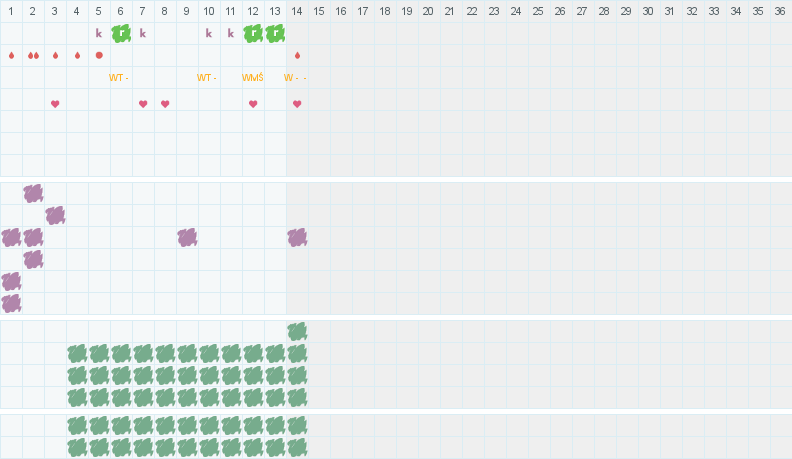
Task: Click the lone topmost green scribble, day 14
Action: click(297, 331)
